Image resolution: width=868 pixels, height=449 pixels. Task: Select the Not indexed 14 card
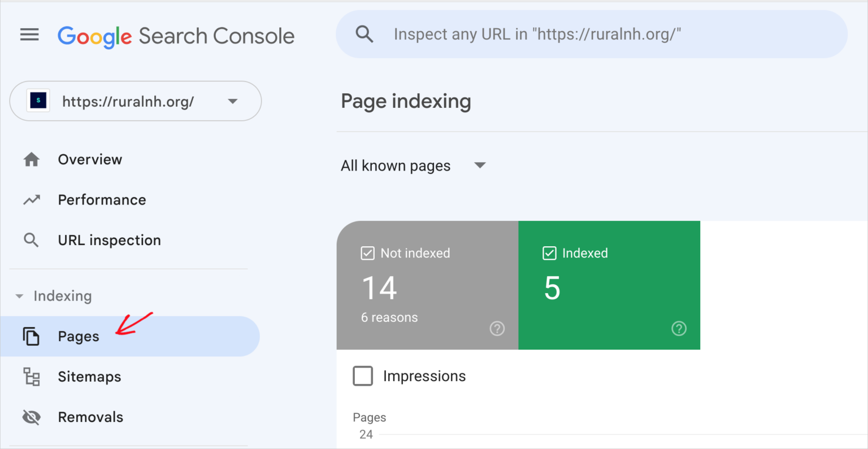[427, 285]
